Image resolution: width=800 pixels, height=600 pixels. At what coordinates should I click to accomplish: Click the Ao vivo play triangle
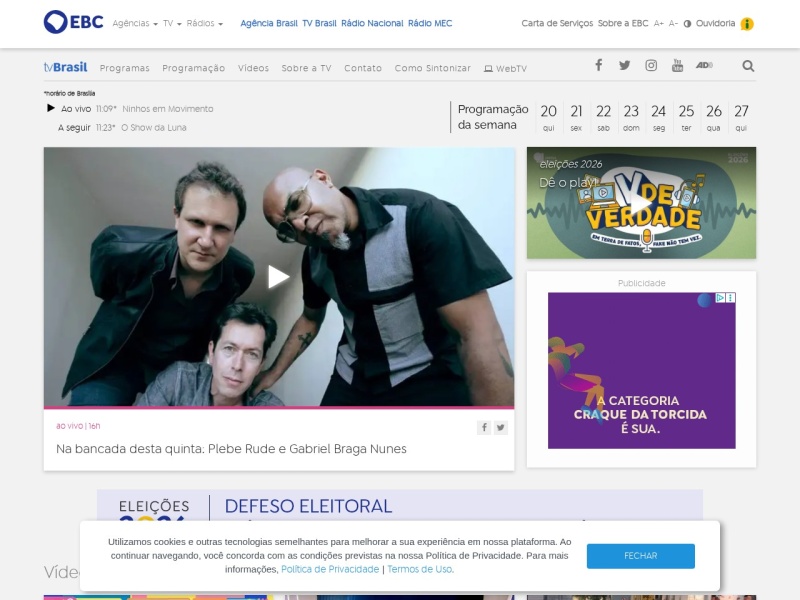pos(51,108)
